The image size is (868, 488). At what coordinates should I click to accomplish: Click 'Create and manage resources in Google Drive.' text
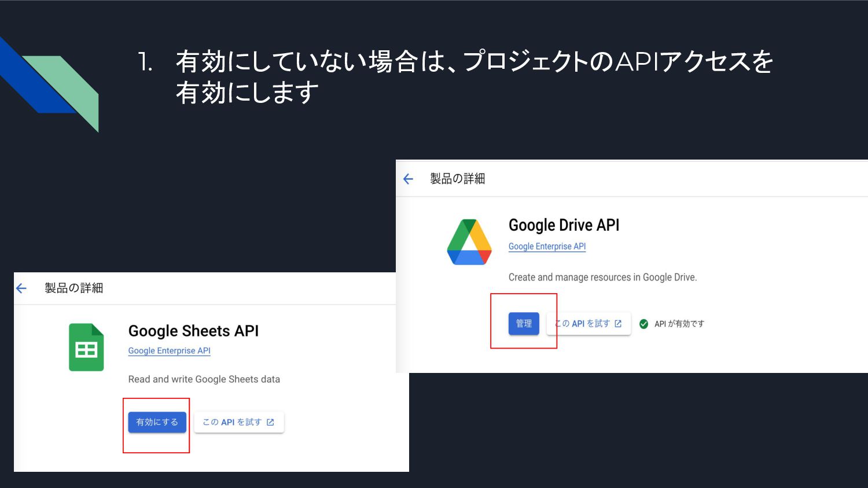tap(602, 277)
